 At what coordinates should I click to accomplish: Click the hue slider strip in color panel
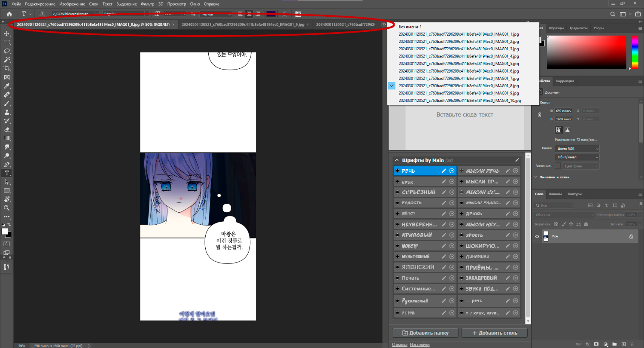click(635, 52)
